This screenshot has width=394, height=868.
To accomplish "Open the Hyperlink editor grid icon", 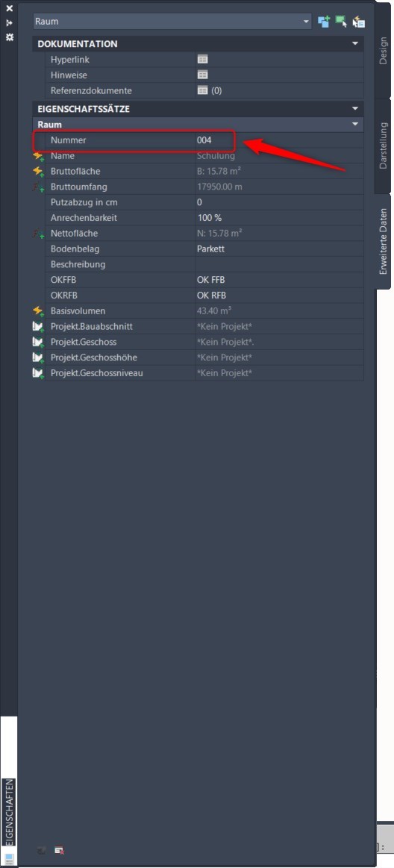I will [x=202, y=59].
